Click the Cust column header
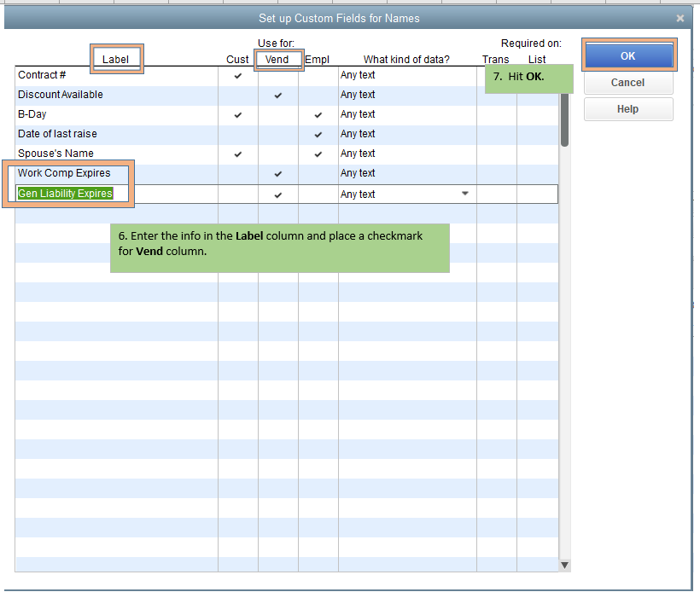700x592 pixels. 237,60
